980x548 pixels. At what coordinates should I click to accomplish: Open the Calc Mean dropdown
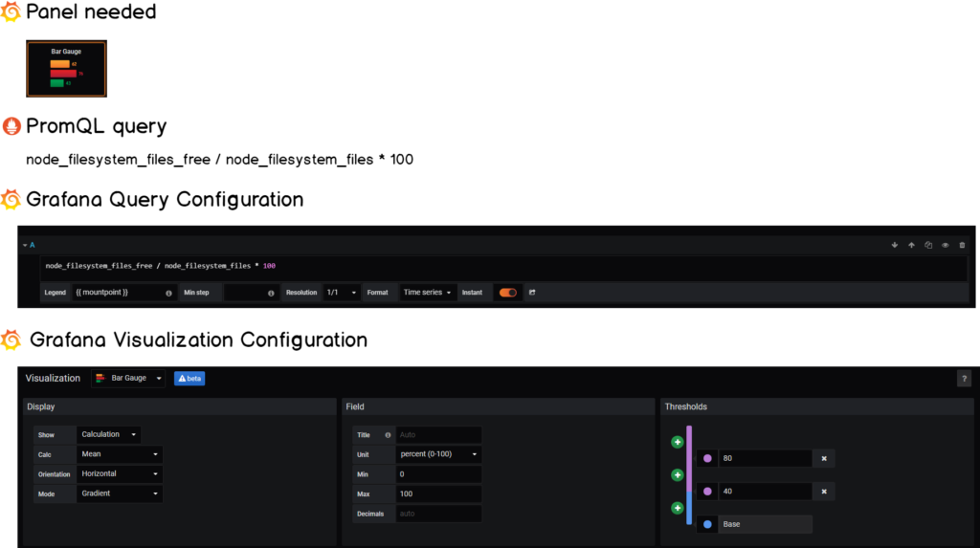pyautogui.click(x=120, y=454)
